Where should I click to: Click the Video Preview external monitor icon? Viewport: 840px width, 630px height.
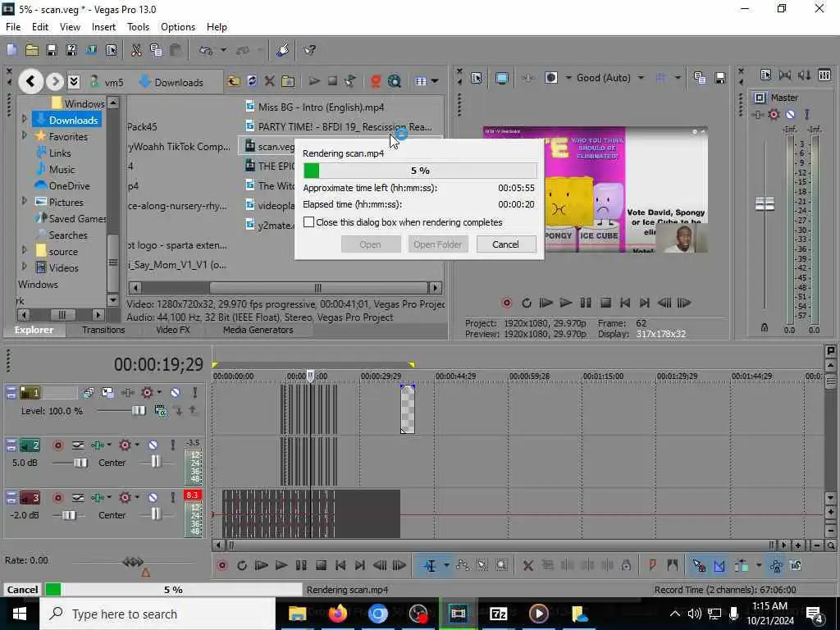tap(501, 78)
